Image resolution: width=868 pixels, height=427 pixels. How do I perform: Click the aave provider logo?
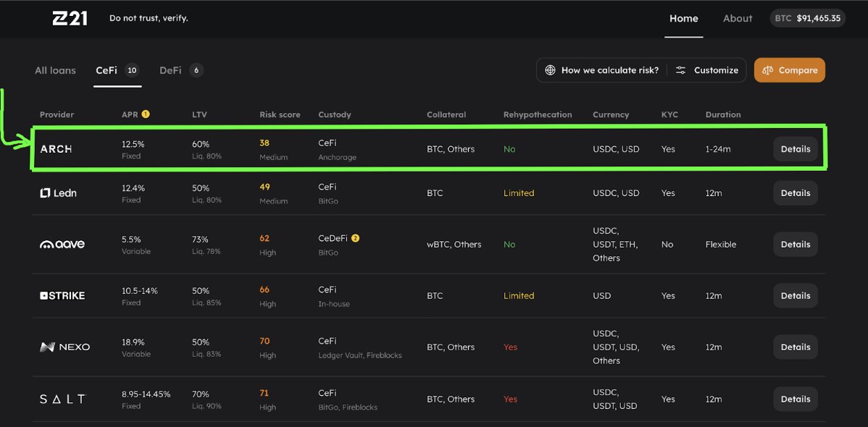(x=62, y=244)
